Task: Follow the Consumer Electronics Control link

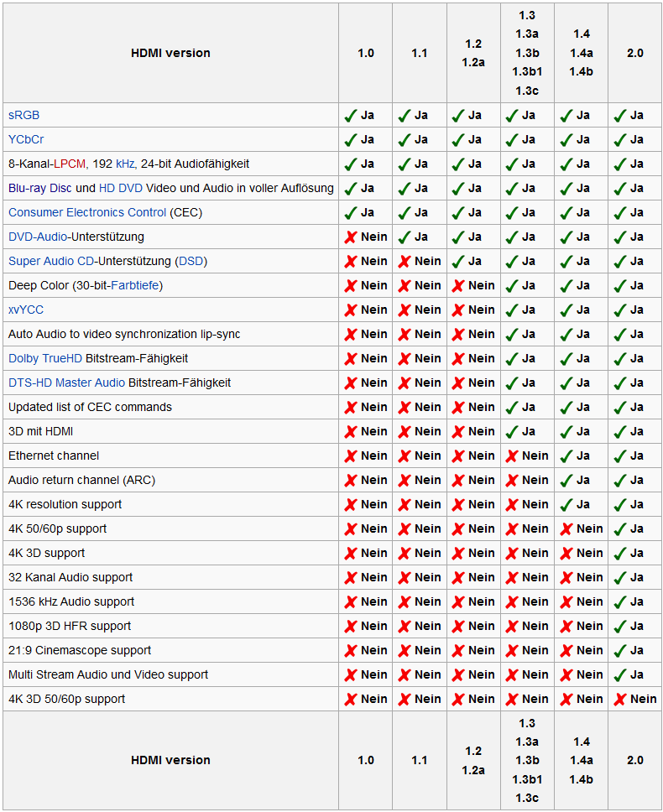Action: coord(87,212)
